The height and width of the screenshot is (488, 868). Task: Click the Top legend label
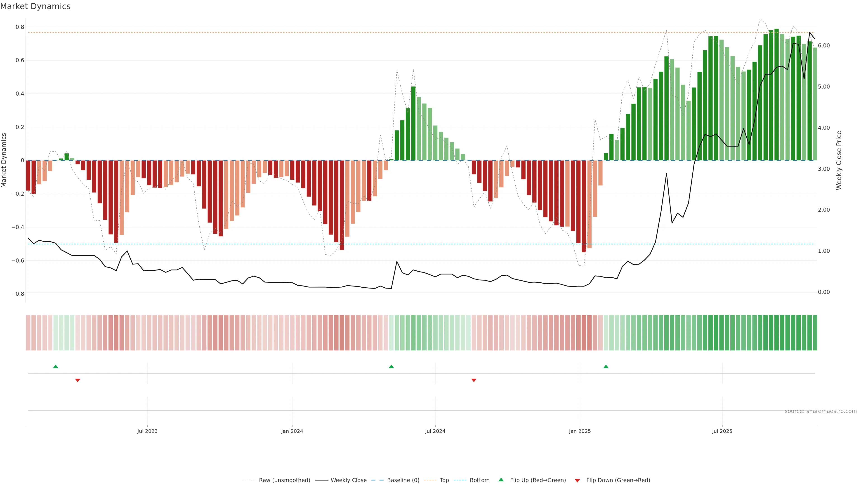444,480
